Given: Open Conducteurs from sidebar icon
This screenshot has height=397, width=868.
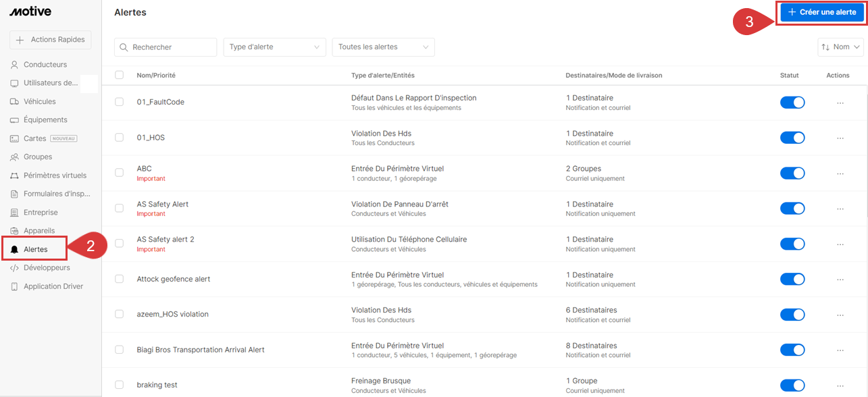Looking at the screenshot, I should [x=15, y=65].
